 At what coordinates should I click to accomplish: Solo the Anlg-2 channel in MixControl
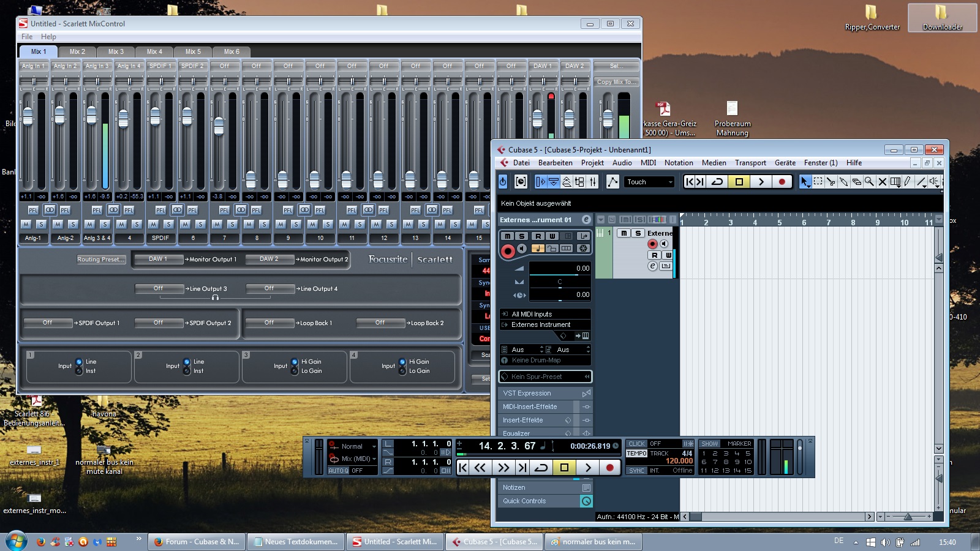tap(73, 225)
